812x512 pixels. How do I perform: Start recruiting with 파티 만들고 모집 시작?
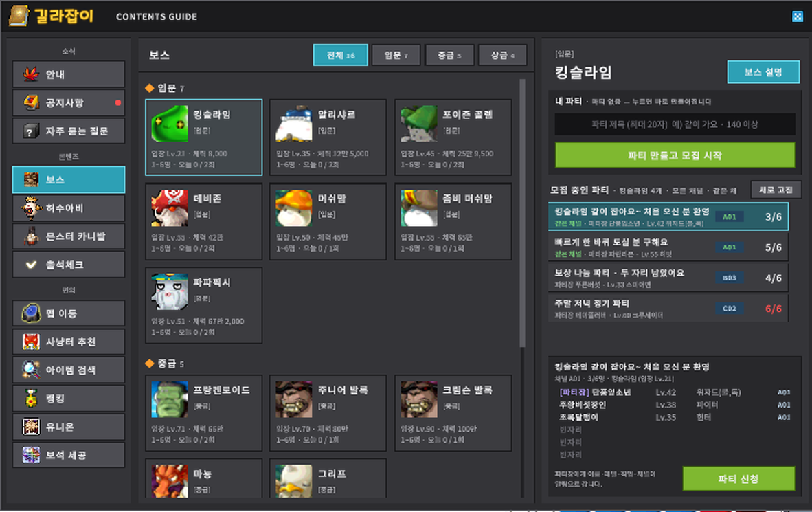(675, 155)
